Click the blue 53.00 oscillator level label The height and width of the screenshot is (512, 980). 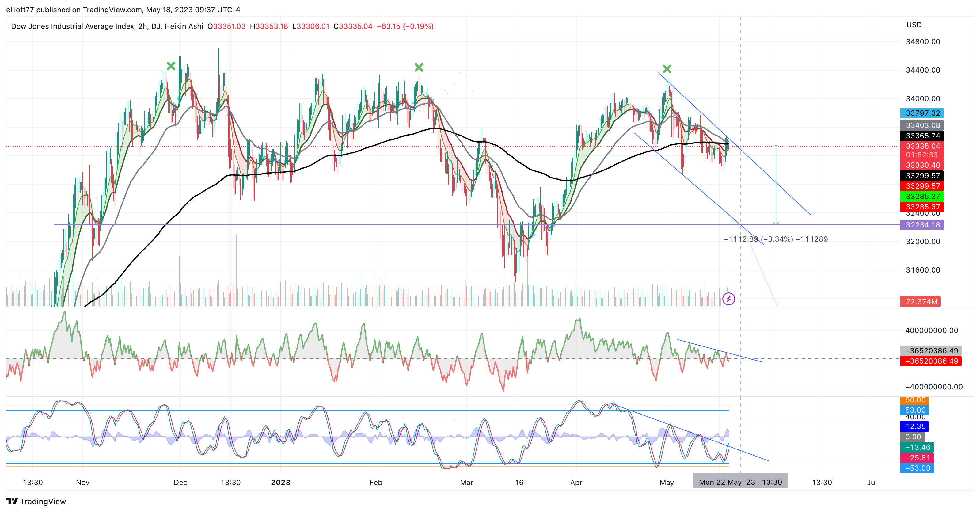point(914,410)
